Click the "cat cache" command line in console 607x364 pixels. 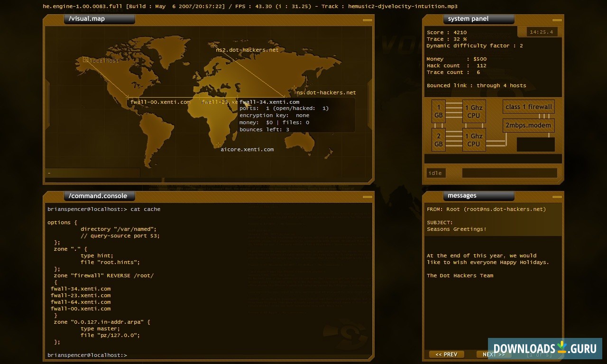coord(104,209)
